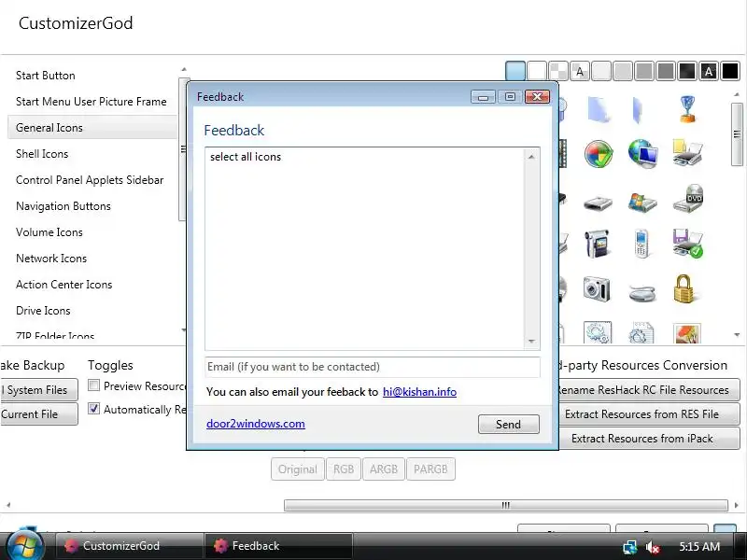747x560 pixels.
Task: Click Extract Resources from iPack
Action: click(x=648, y=439)
